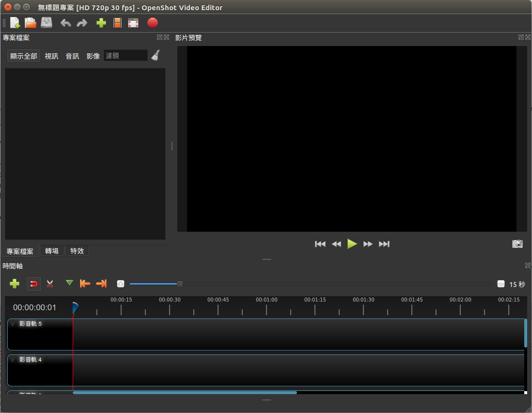
Task: Toggle the snapping magnet in timeline
Action: point(34,284)
